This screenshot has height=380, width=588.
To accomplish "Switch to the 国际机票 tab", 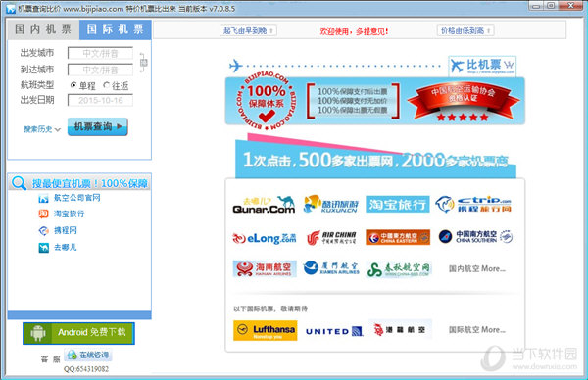I will [x=115, y=29].
